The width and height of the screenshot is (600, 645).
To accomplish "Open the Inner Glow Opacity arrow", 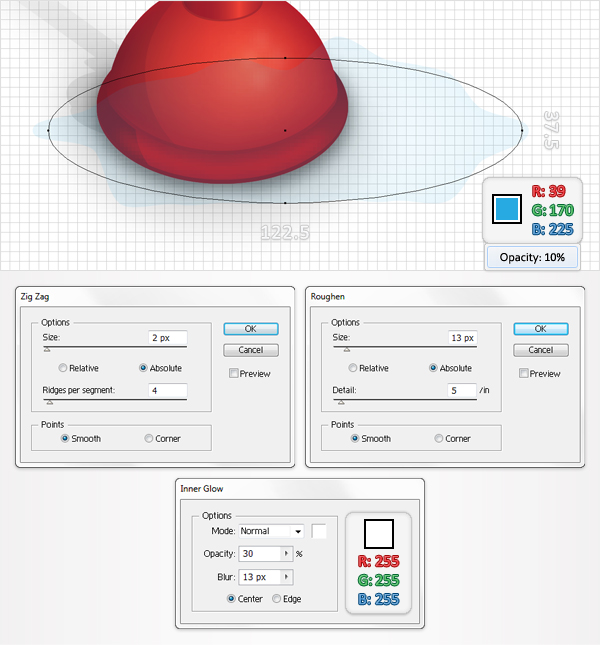I will coord(287,554).
